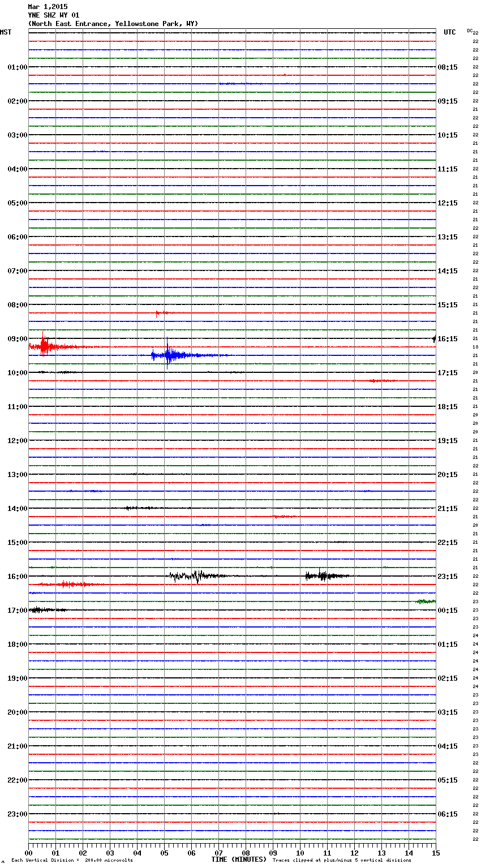Select the 12:00 MST time label

click(x=17, y=441)
